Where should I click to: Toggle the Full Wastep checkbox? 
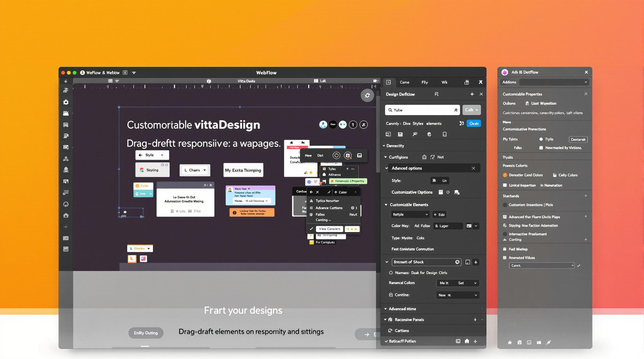[505, 249]
